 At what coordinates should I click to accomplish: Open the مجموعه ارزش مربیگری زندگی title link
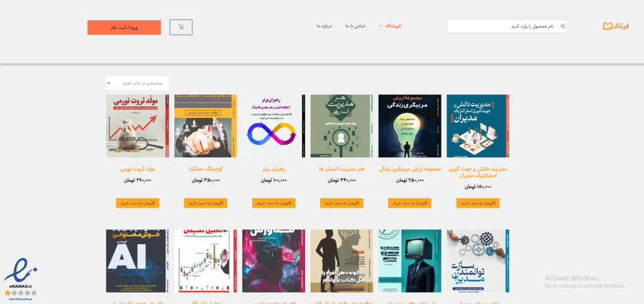409,169
